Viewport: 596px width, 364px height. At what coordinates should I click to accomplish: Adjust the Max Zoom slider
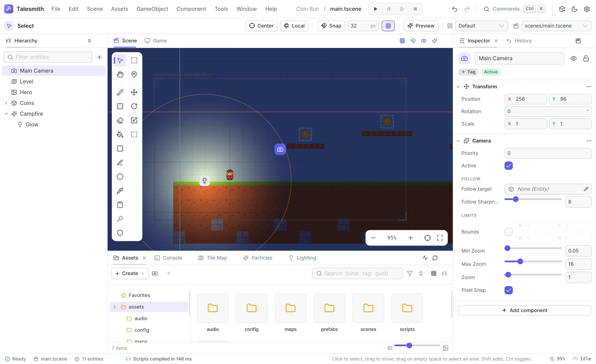click(533, 261)
